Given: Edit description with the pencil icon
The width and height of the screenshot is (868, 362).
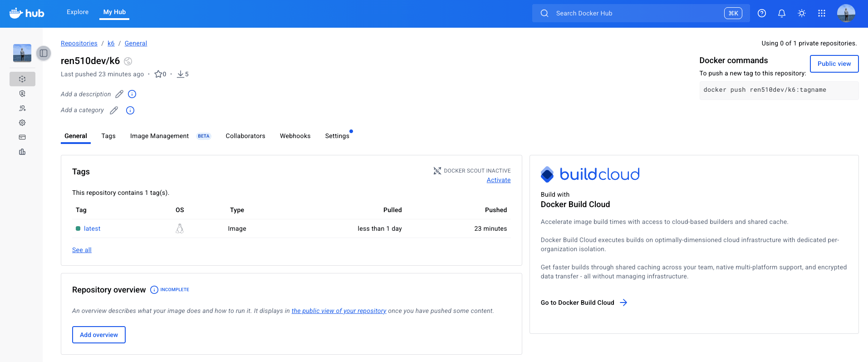Looking at the screenshot, I should tap(119, 94).
